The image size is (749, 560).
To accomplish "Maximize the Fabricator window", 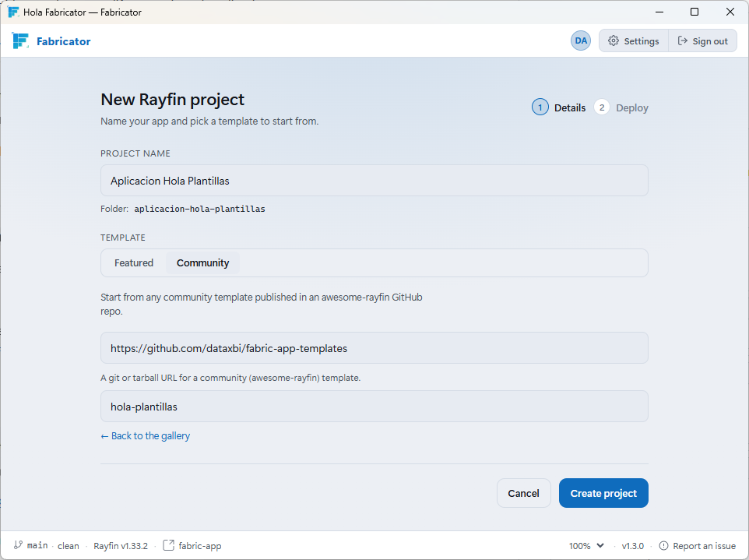I will point(694,12).
